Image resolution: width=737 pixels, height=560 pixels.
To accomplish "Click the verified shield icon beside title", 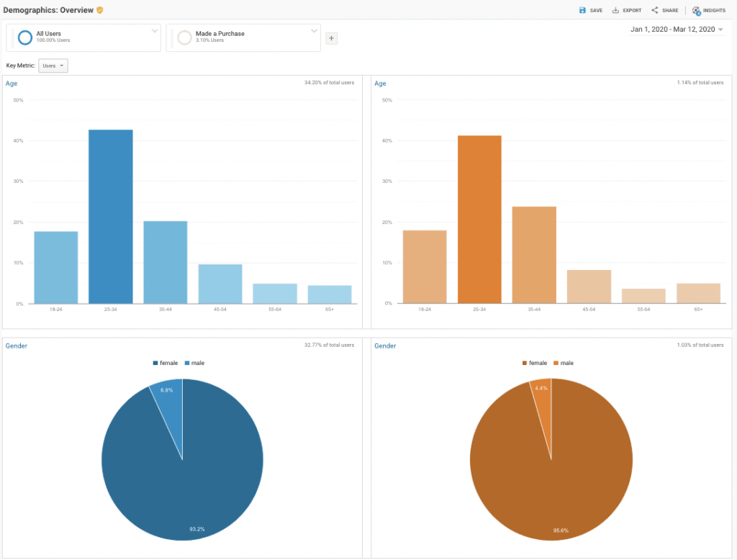I will click(100, 9).
